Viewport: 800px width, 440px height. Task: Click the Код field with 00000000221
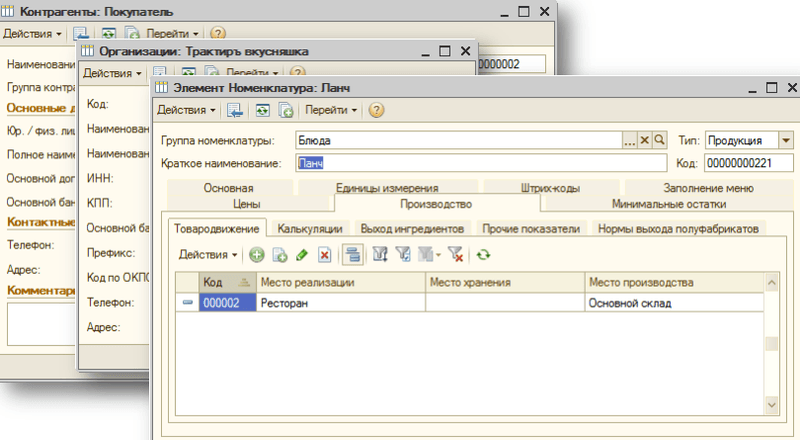coord(748,163)
